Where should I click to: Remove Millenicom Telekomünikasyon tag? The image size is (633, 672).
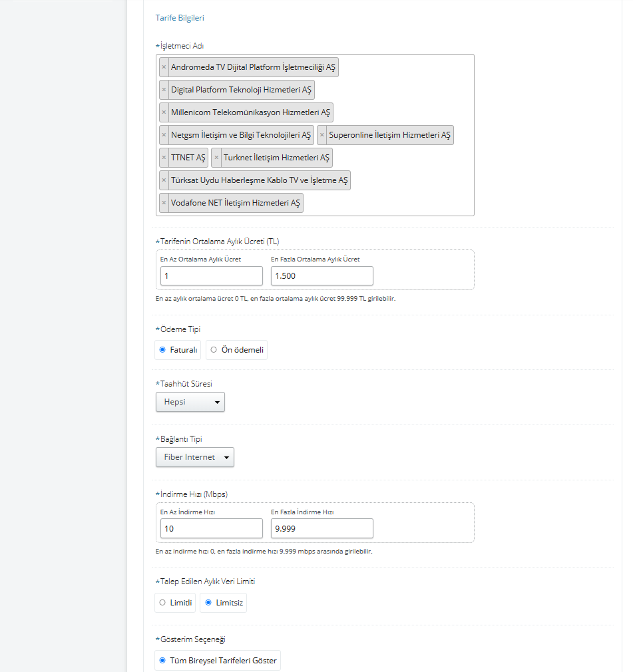tap(164, 112)
